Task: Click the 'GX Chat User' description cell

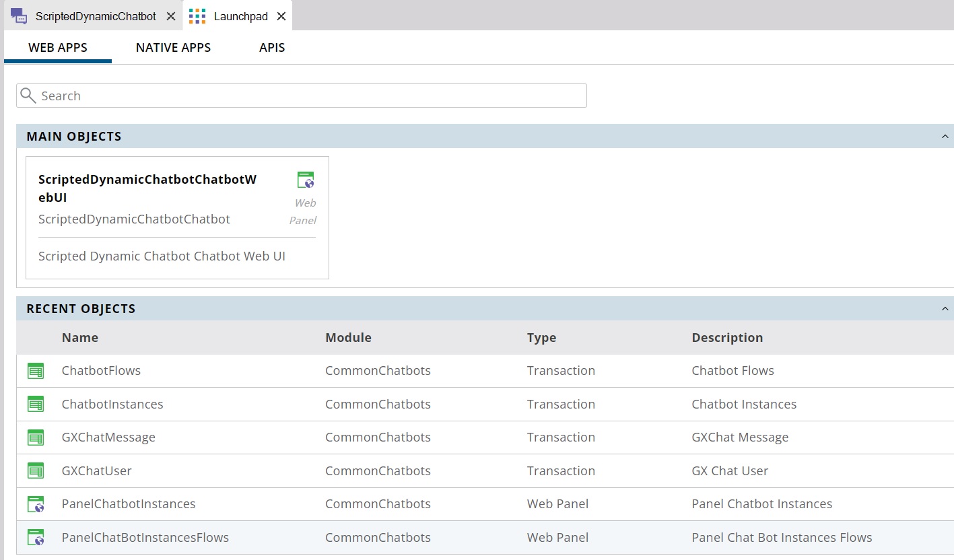Action: coord(730,471)
